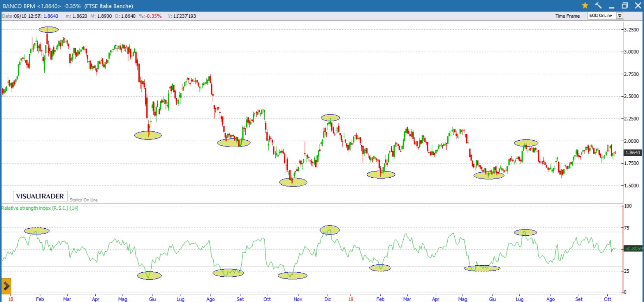Click the Storico On Line label
This screenshot has height=302, width=644.
pyautogui.click(x=83, y=200)
